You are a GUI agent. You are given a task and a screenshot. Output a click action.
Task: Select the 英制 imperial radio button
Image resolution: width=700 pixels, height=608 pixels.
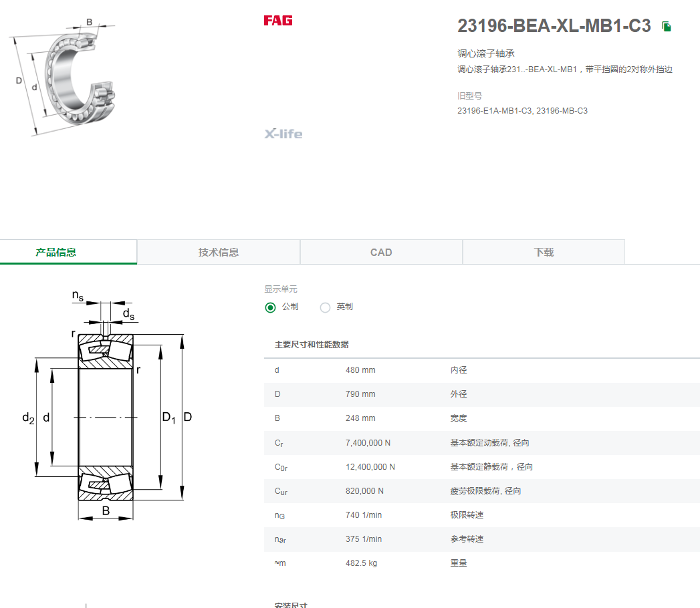[325, 307]
